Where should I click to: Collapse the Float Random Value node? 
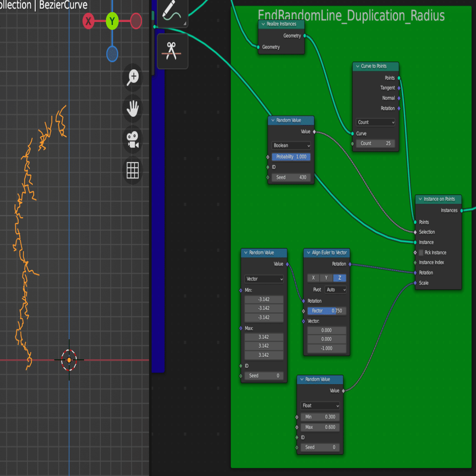point(302,379)
